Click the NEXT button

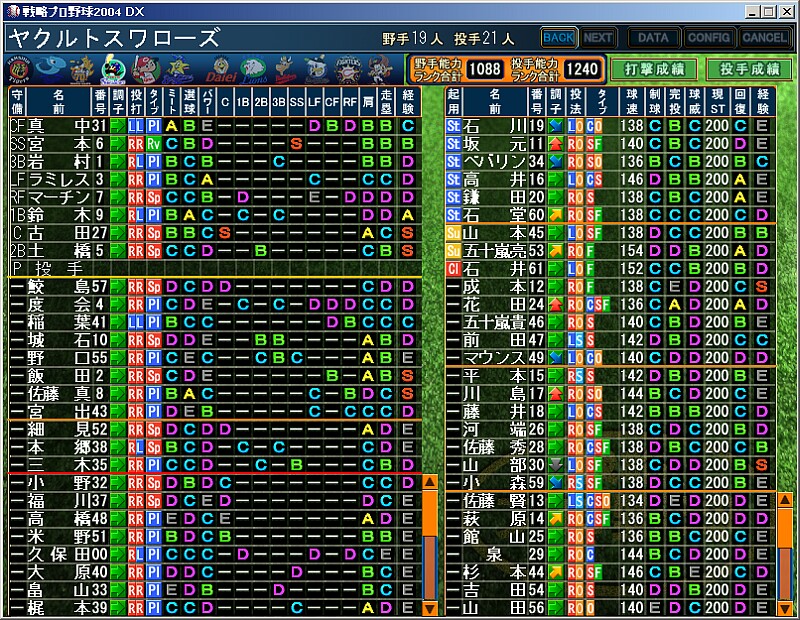[x=598, y=38]
